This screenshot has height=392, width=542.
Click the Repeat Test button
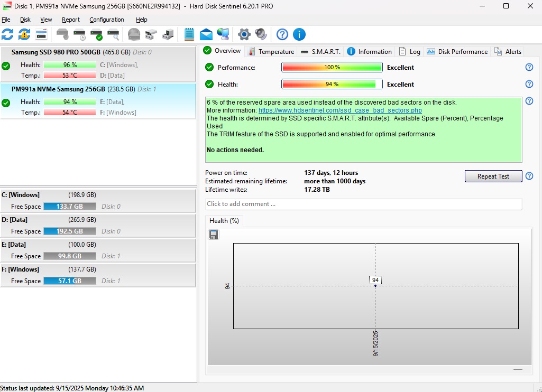click(x=493, y=176)
